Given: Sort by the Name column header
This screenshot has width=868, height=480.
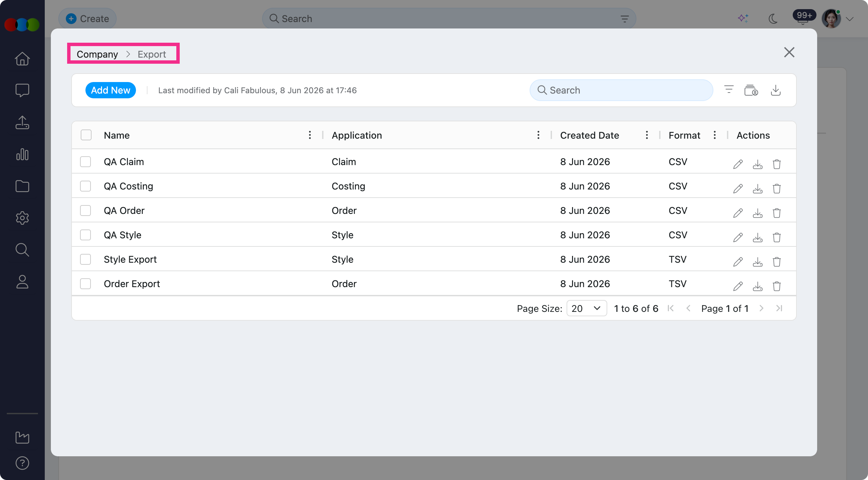Looking at the screenshot, I should [x=117, y=135].
